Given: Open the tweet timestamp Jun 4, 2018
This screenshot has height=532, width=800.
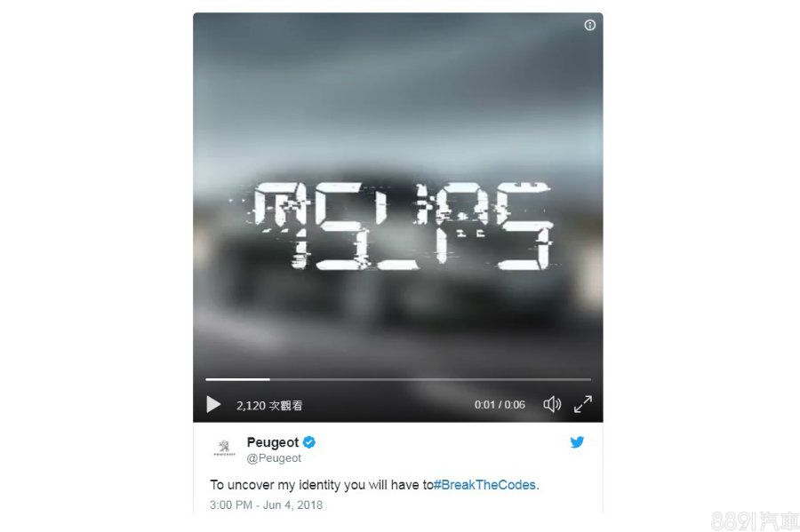Looking at the screenshot, I should [266, 505].
